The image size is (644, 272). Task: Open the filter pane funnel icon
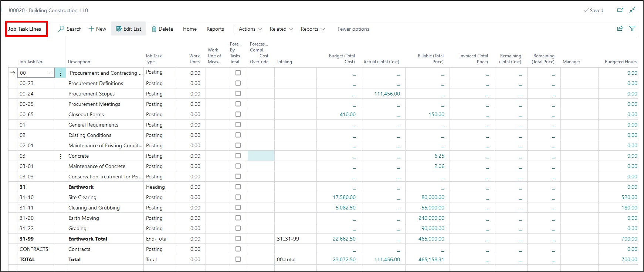click(632, 28)
